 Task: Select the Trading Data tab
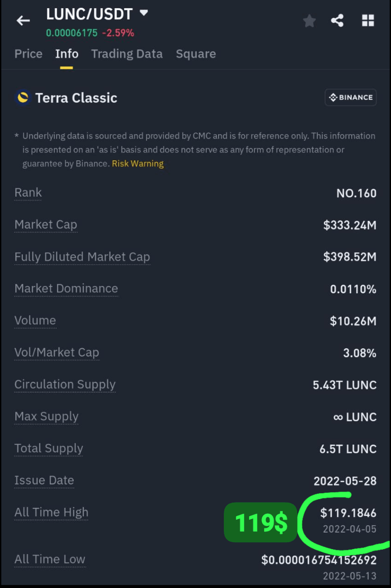pos(127,54)
